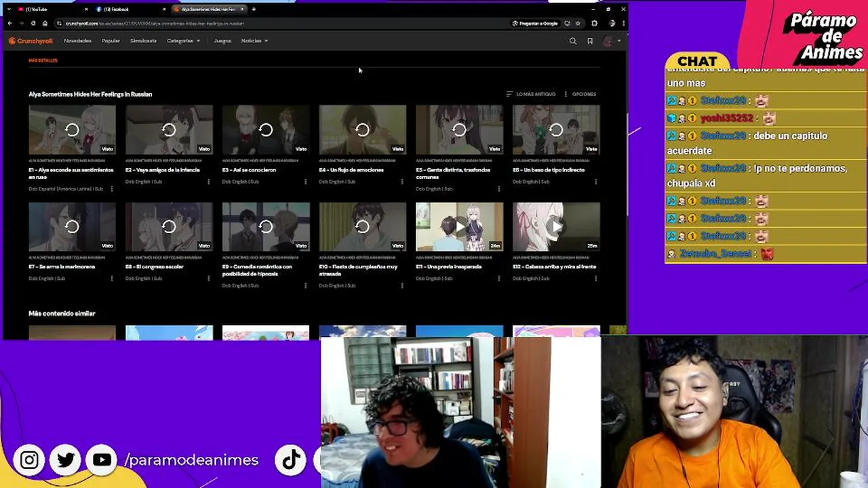Open Crunchyroll search
Viewport: 868px width, 488px height.
(x=573, y=41)
